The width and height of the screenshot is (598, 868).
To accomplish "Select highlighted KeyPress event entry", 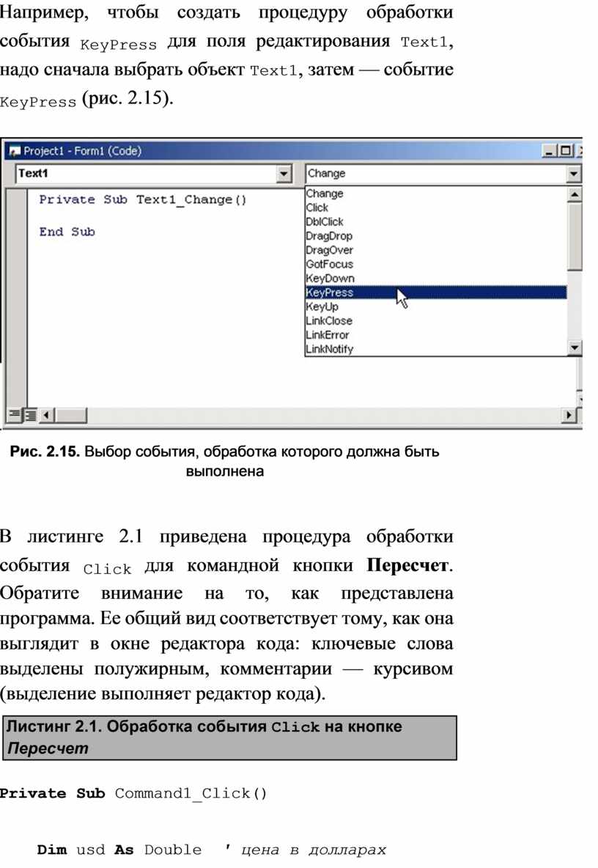I will coord(436,293).
